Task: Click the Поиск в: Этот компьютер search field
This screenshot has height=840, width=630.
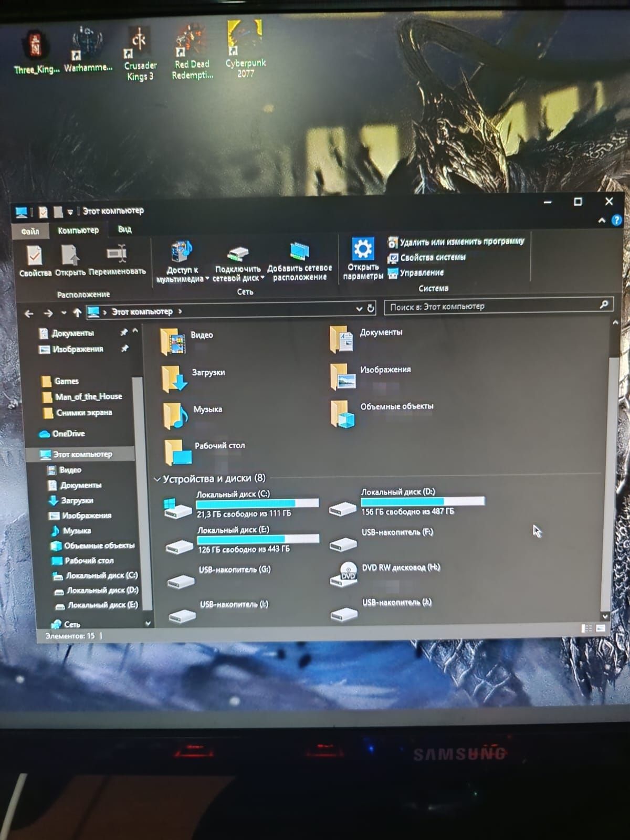Action: (x=499, y=306)
